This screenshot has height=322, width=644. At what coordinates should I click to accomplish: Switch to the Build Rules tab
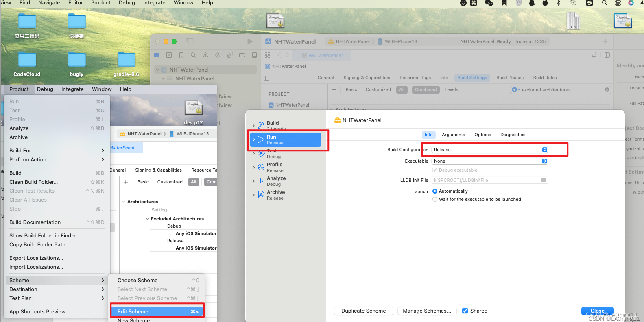click(x=545, y=78)
